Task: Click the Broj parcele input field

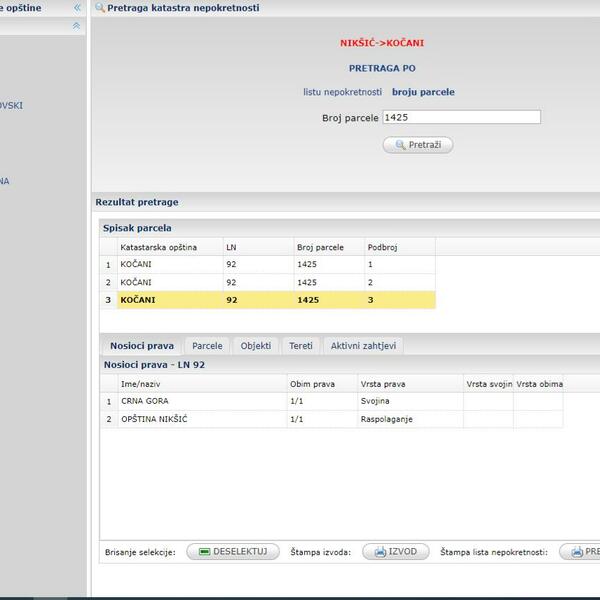Action: pos(461,117)
